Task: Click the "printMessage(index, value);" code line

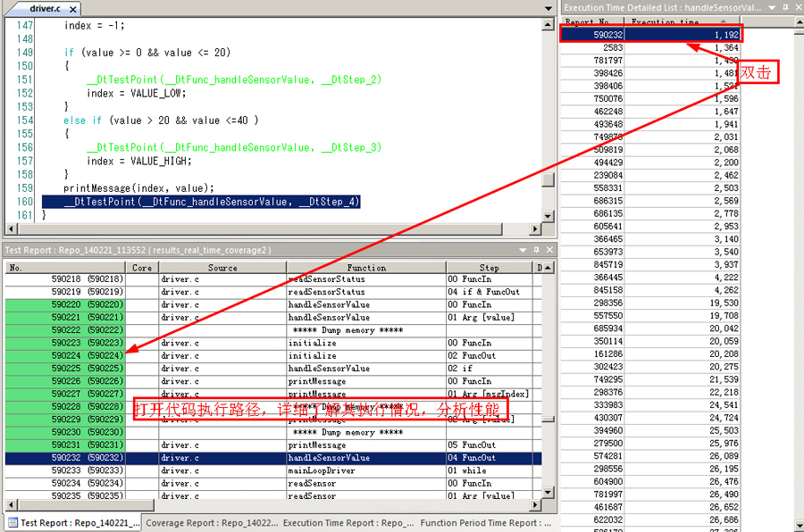Action: pos(139,188)
